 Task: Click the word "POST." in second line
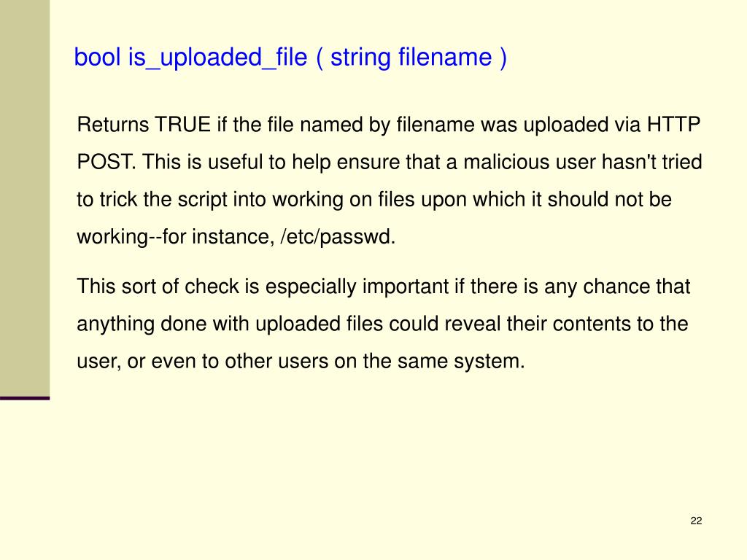pyautogui.click(x=107, y=162)
